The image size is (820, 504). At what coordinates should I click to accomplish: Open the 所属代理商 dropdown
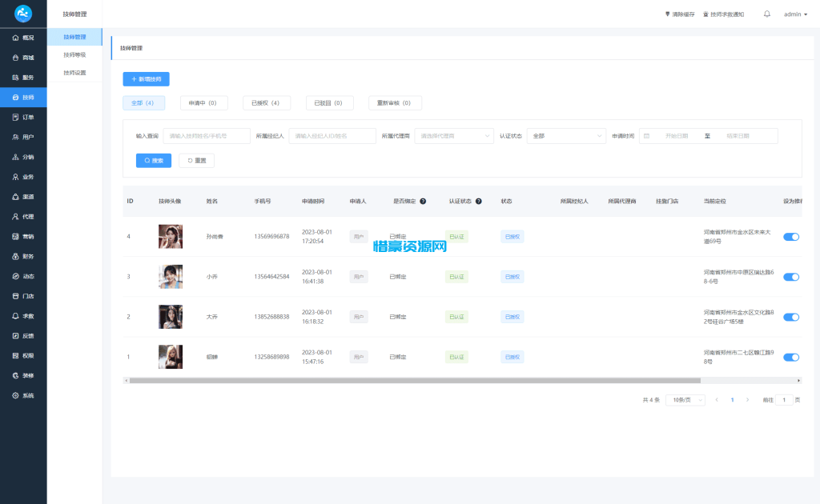pos(453,136)
